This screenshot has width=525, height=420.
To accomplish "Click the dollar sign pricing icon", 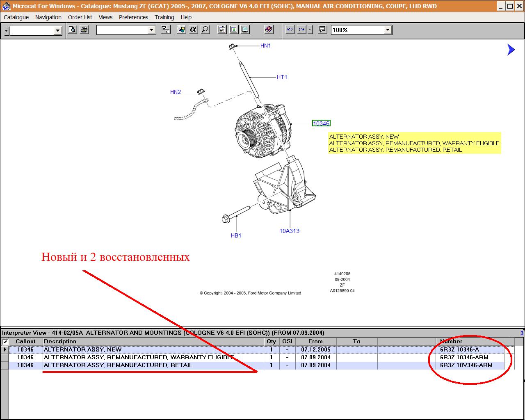I will point(233,30).
